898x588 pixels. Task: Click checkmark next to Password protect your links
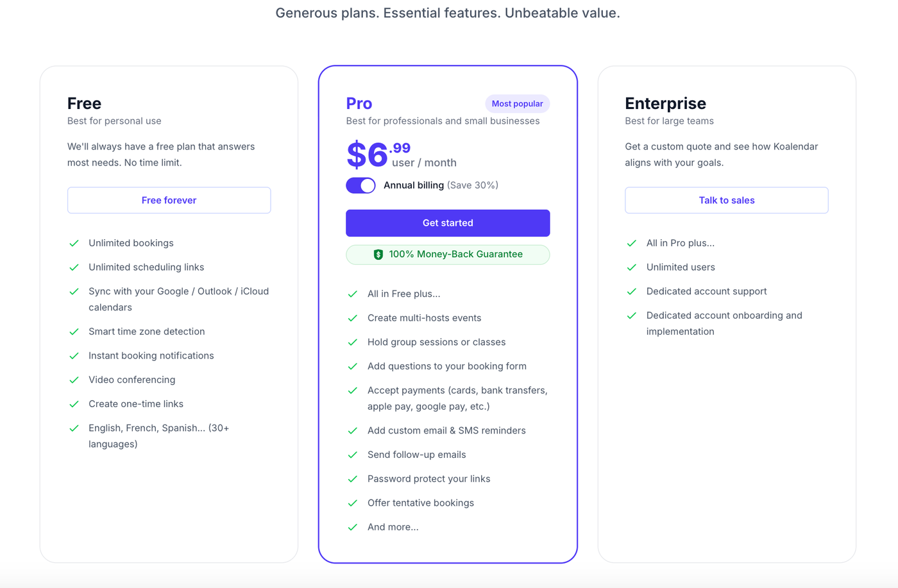click(x=353, y=480)
